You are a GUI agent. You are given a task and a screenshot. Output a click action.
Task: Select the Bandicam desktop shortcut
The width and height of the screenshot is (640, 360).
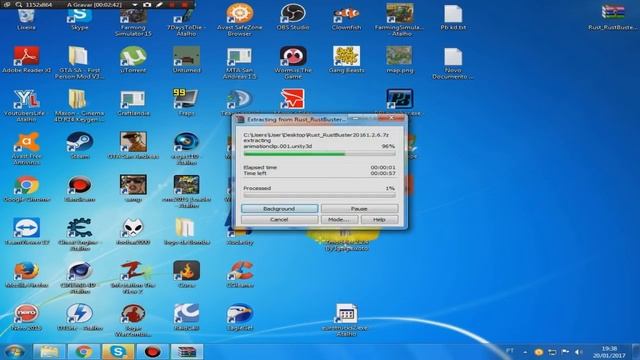[x=80, y=189]
